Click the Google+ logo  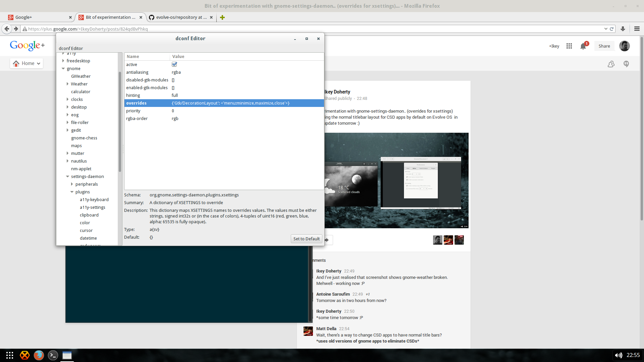[x=27, y=45]
